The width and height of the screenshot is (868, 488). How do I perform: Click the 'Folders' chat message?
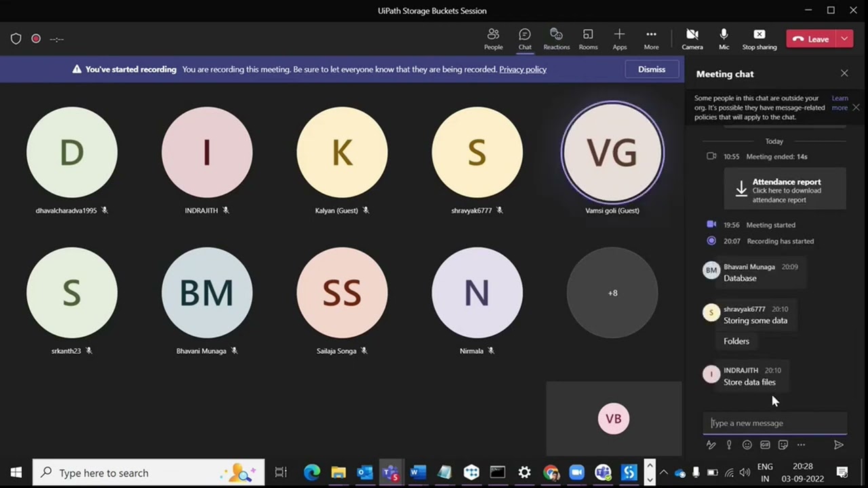point(736,341)
